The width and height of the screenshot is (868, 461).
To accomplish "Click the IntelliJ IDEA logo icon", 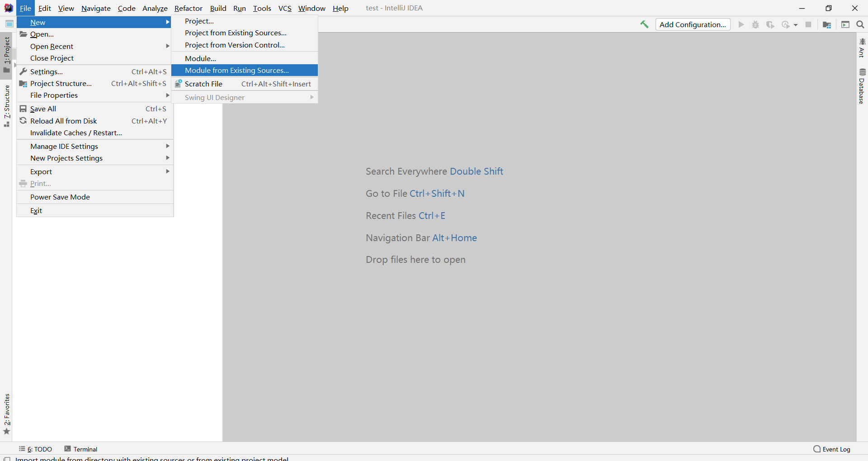I will coord(8,8).
